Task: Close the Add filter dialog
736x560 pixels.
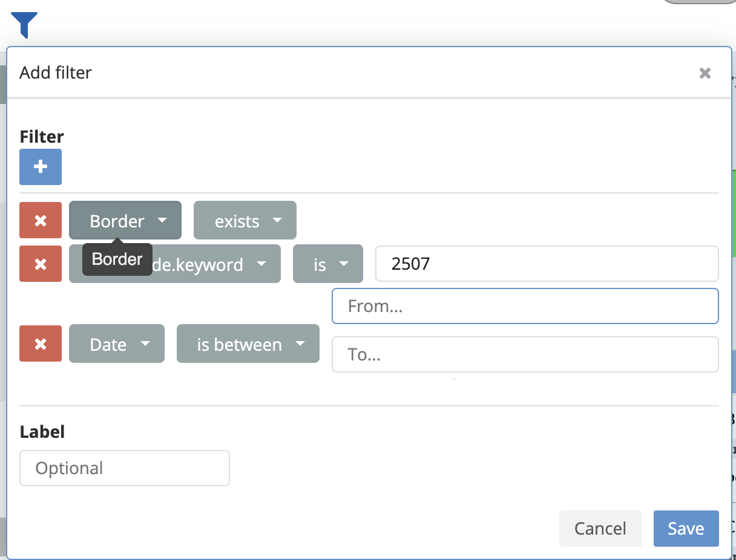Action: tap(705, 73)
